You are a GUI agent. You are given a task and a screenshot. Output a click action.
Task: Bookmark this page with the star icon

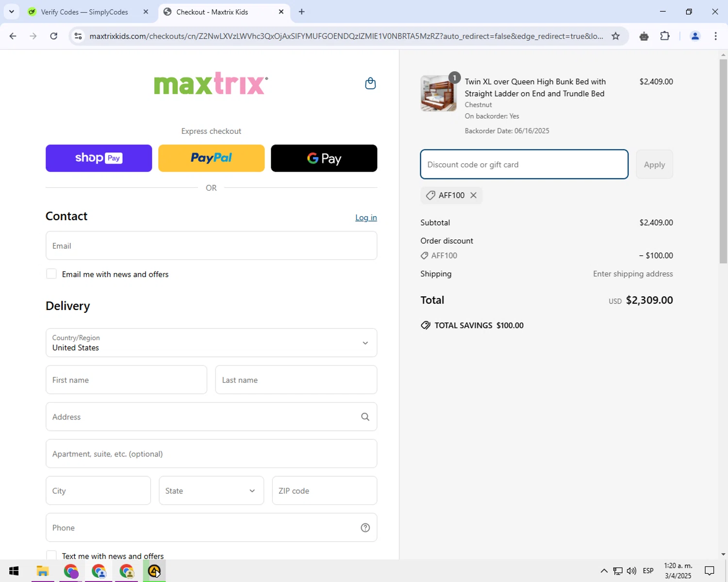615,36
